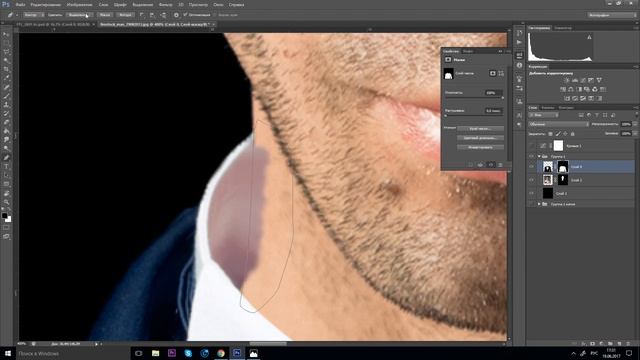Load selection from mask in Properties
This screenshot has height=360, width=640.
[471, 165]
